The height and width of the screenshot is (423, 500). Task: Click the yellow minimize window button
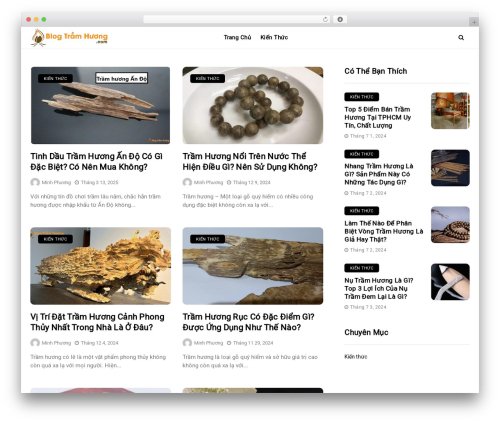[x=36, y=20]
